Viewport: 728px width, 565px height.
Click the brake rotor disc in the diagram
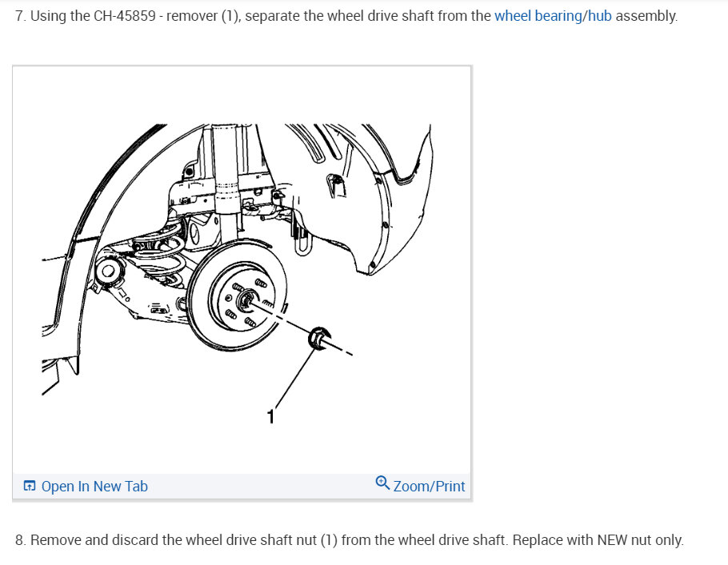[238, 296]
